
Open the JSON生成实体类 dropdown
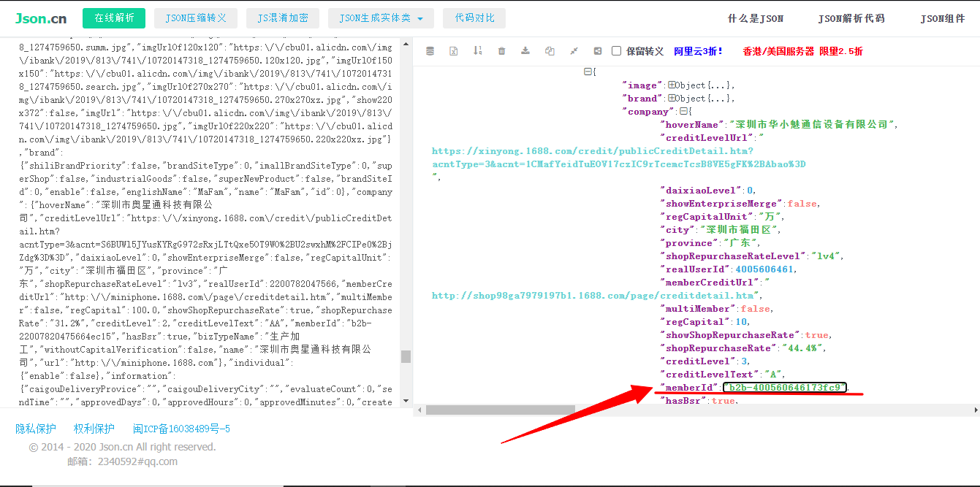(381, 18)
